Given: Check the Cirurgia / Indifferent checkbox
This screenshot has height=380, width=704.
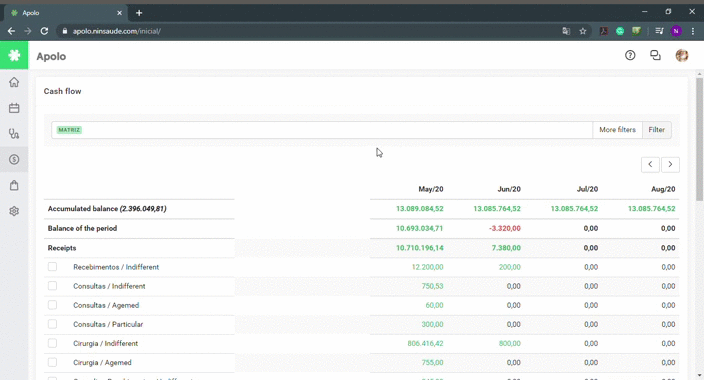Looking at the screenshot, I should pos(53,343).
